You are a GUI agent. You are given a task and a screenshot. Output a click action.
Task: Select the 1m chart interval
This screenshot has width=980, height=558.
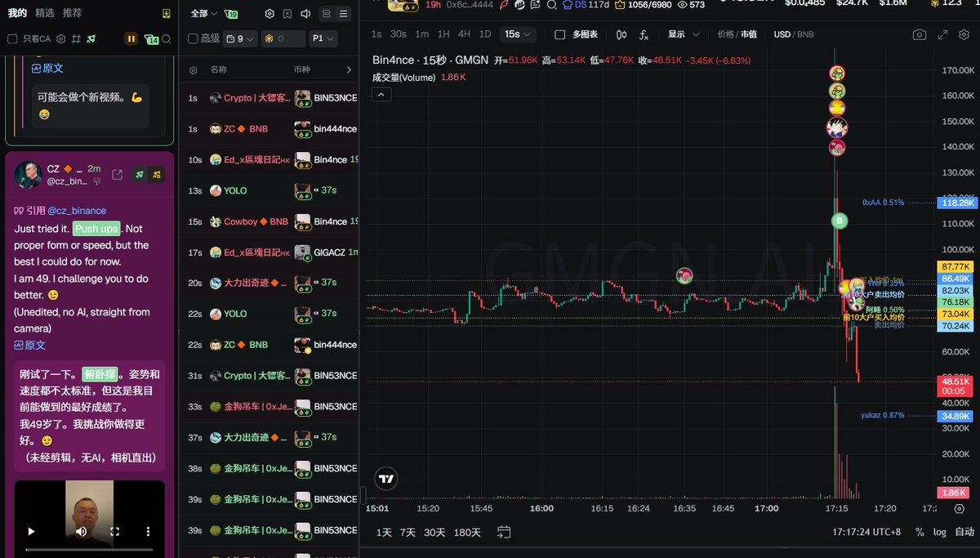click(421, 34)
